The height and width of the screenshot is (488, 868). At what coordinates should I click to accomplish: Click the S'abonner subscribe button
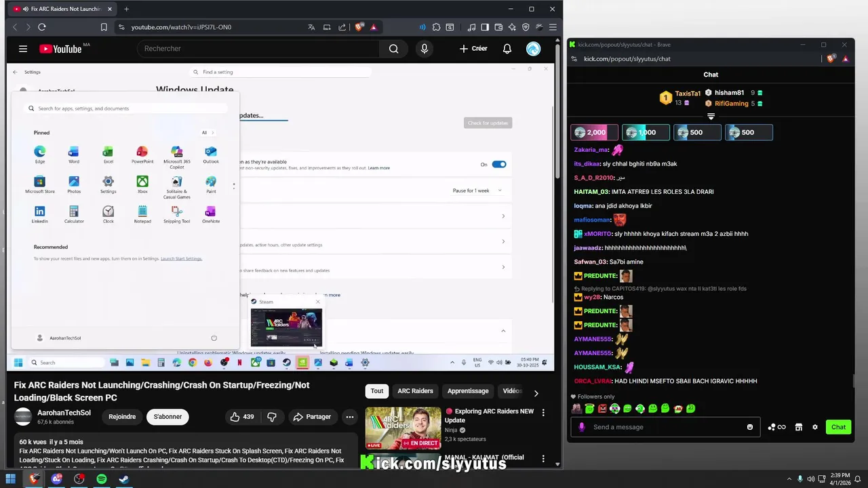coord(167,417)
